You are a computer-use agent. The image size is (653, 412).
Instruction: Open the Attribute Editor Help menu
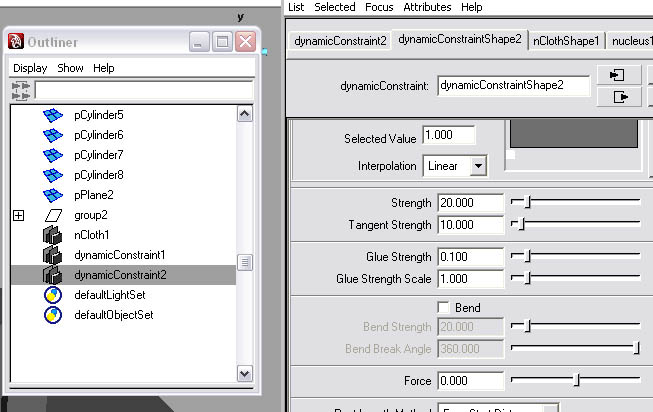pos(472,7)
